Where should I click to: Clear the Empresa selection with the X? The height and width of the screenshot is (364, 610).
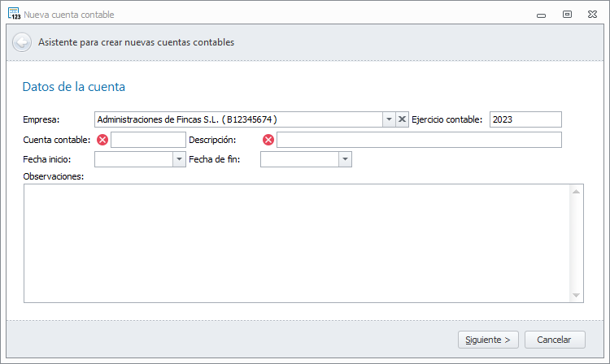(x=402, y=119)
